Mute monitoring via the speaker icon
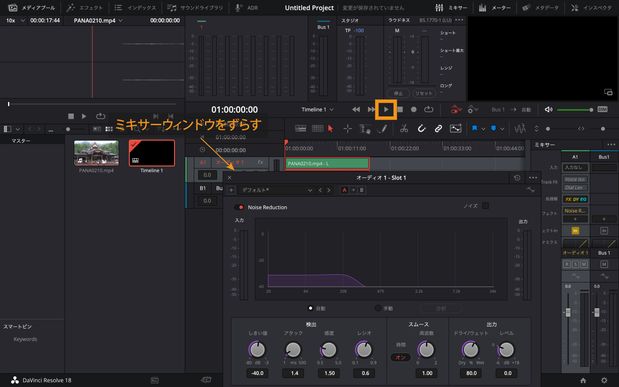Screen dimensions: 619x387 548,109
